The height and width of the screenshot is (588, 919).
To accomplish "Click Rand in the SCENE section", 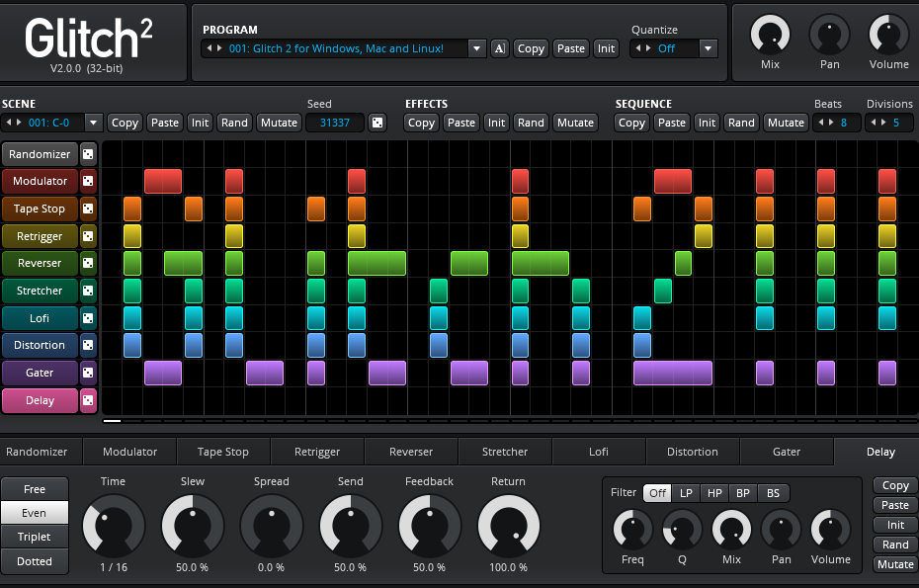I will 234,123.
